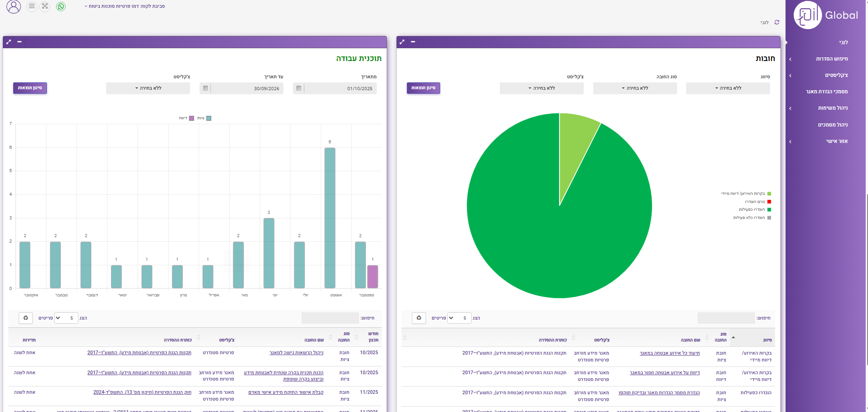The image size is (868, 412).
Task: Expand צ'קליסטים menu in the sidebar
Action: click(x=836, y=75)
